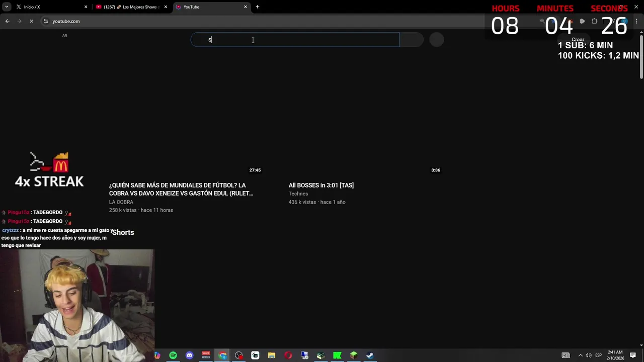Viewport: 644px width, 362px height.
Task: Click the 258 k vistas metadata text
Action: click(123, 210)
